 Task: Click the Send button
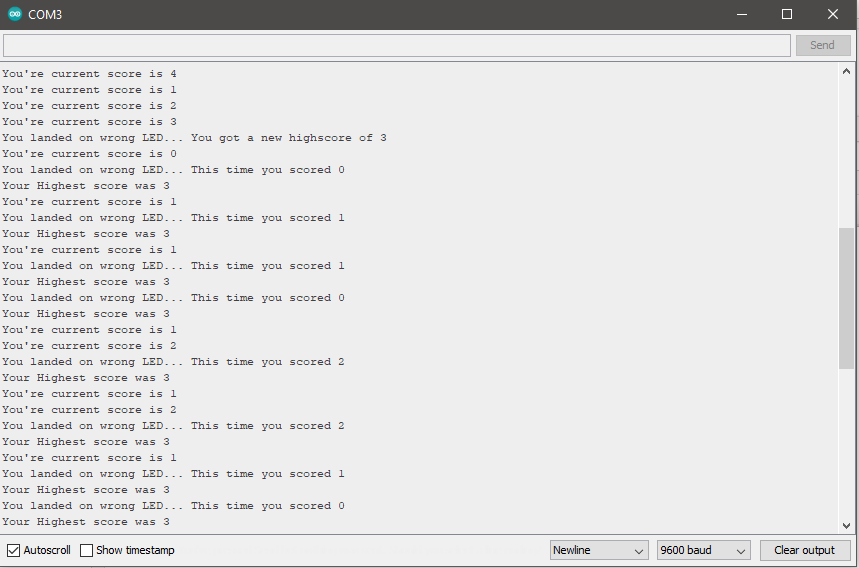[822, 45]
